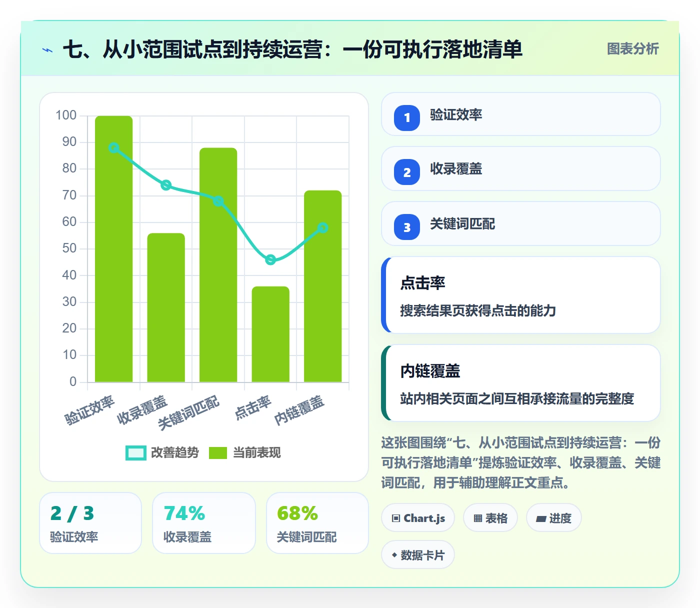Click the 点击率 x-axis label
This screenshot has height=608, width=700.
click(253, 407)
